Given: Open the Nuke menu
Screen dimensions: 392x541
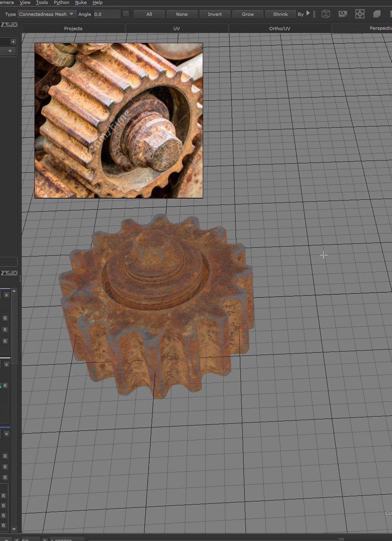Looking at the screenshot, I should (81, 2).
